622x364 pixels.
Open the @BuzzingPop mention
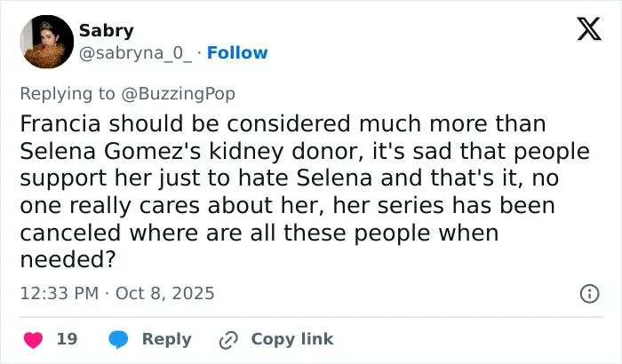[178, 94]
